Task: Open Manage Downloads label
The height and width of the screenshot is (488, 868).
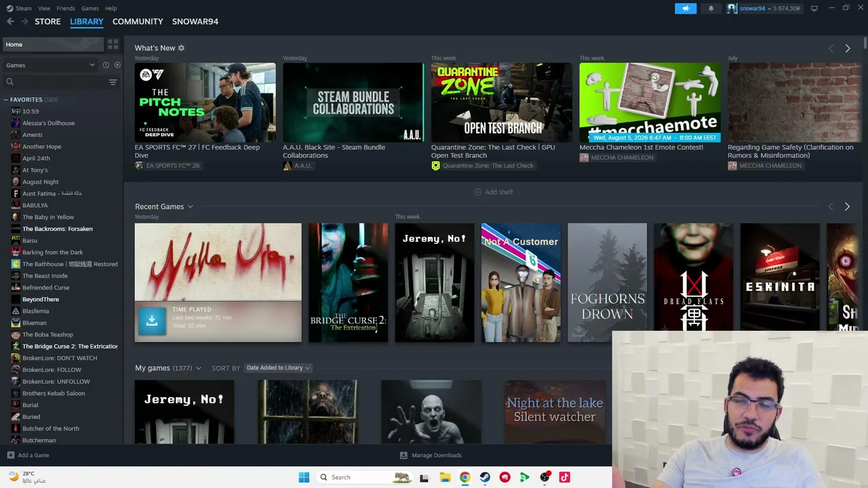Action: click(x=437, y=455)
